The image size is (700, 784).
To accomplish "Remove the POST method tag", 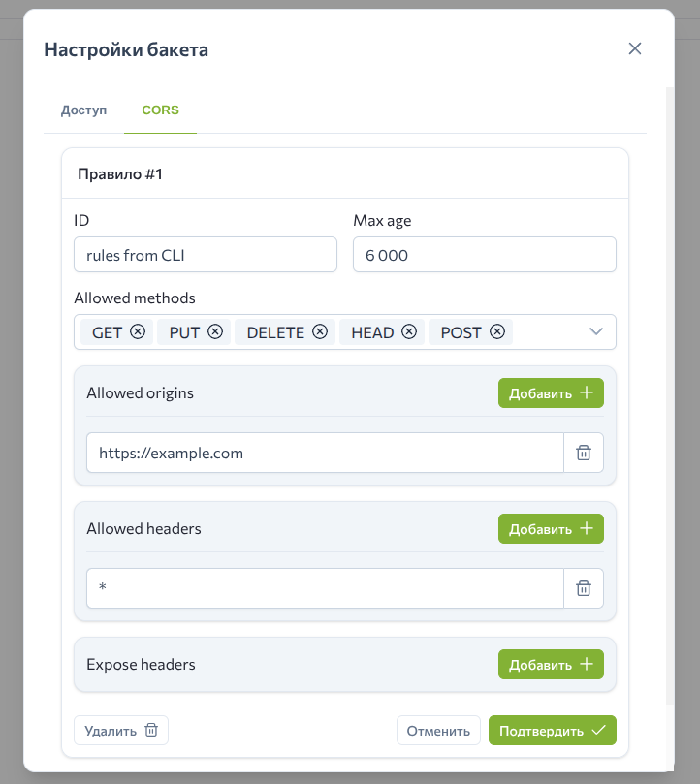I will 497,332.
